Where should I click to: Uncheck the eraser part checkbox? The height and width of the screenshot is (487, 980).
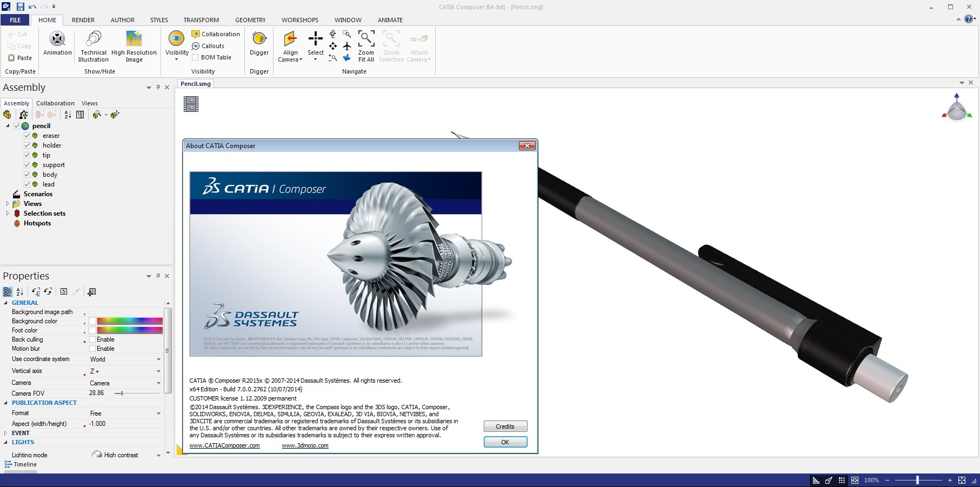click(x=27, y=136)
